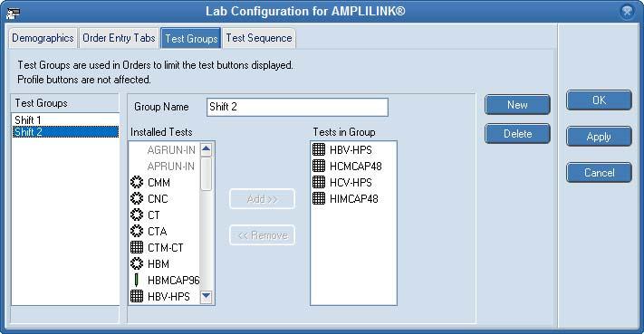Click the Add >> button
Viewport: 644px width, 334px height.
point(262,199)
